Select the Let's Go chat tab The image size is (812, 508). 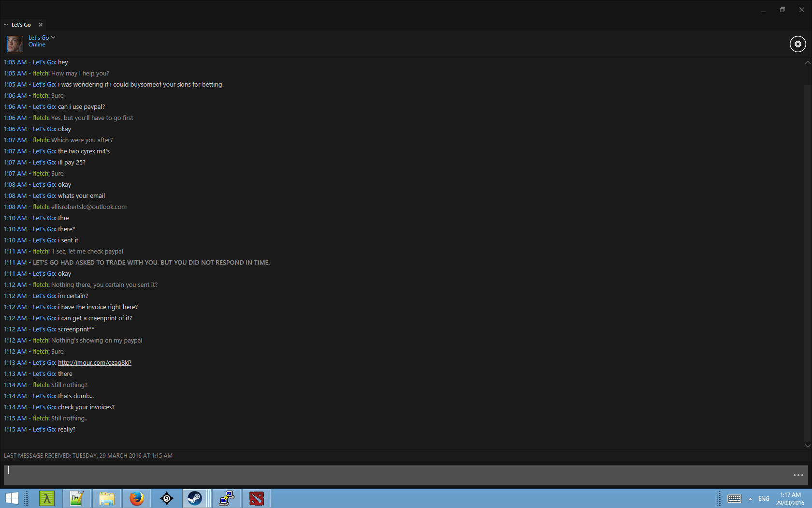pyautogui.click(x=21, y=25)
